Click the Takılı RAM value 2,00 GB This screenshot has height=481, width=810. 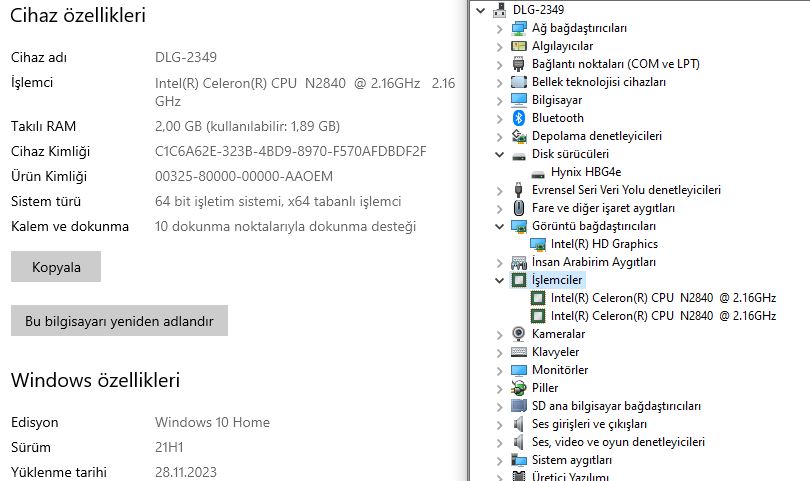tap(247, 126)
